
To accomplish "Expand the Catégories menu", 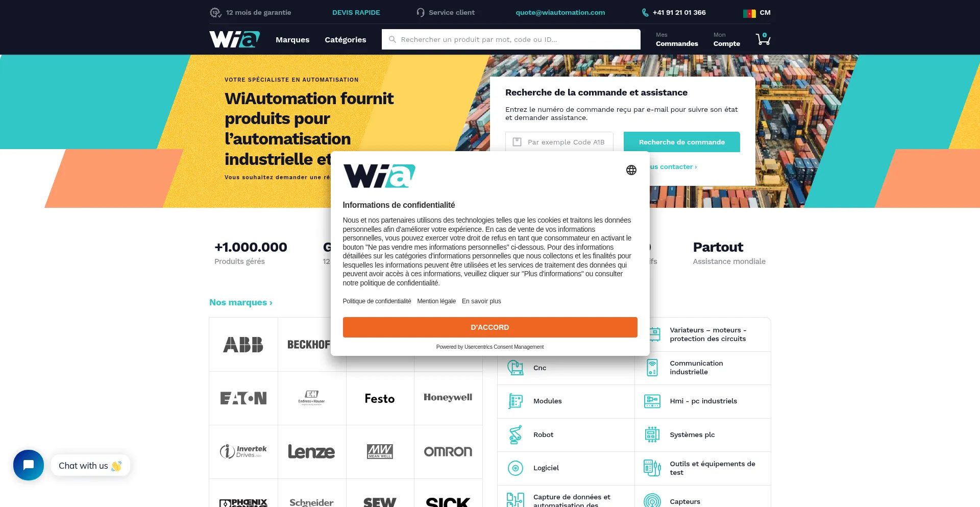I will pyautogui.click(x=346, y=40).
